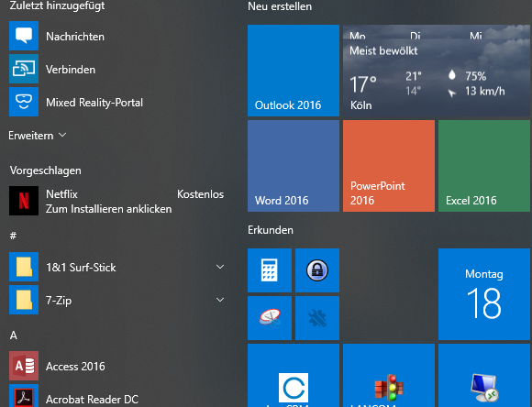The image size is (532, 407).
Task: Open the tile with the blue C logo
Action: click(294, 376)
